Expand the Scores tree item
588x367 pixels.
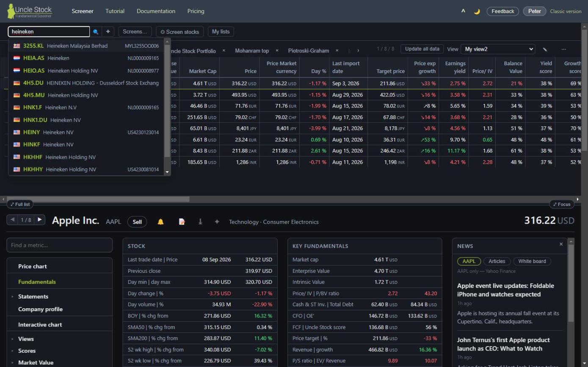point(12,351)
